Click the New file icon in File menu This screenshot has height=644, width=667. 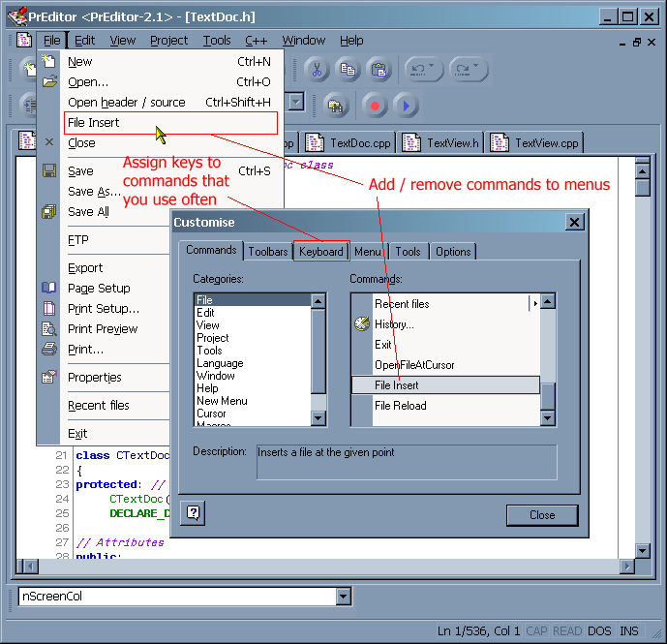coord(48,61)
